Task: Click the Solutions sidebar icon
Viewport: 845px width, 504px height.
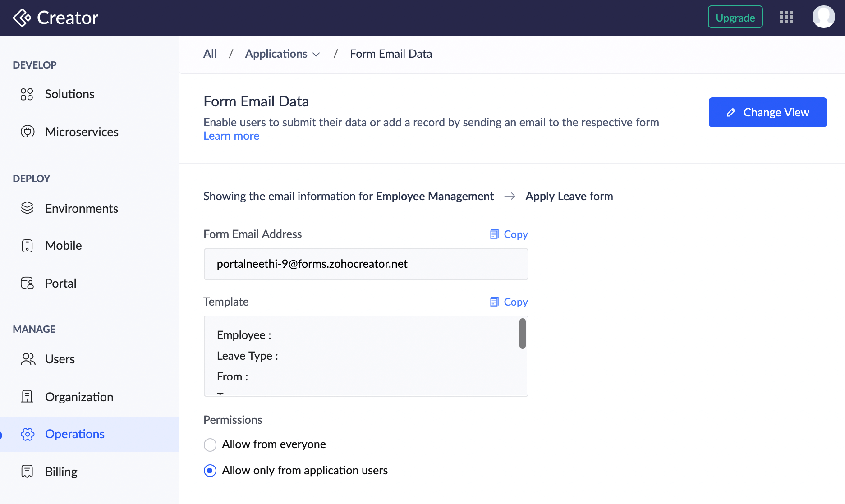Action: [27, 94]
